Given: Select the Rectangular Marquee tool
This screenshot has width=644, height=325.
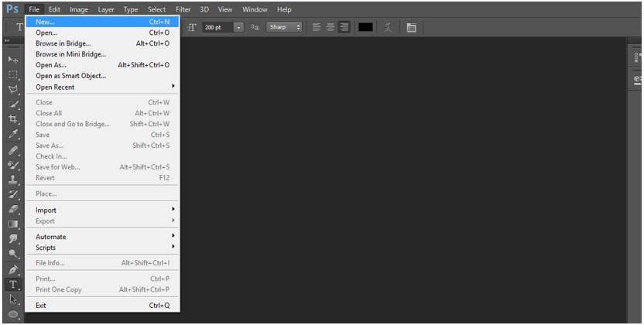Looking at the screenshot, I should click(x=13, y=75).
